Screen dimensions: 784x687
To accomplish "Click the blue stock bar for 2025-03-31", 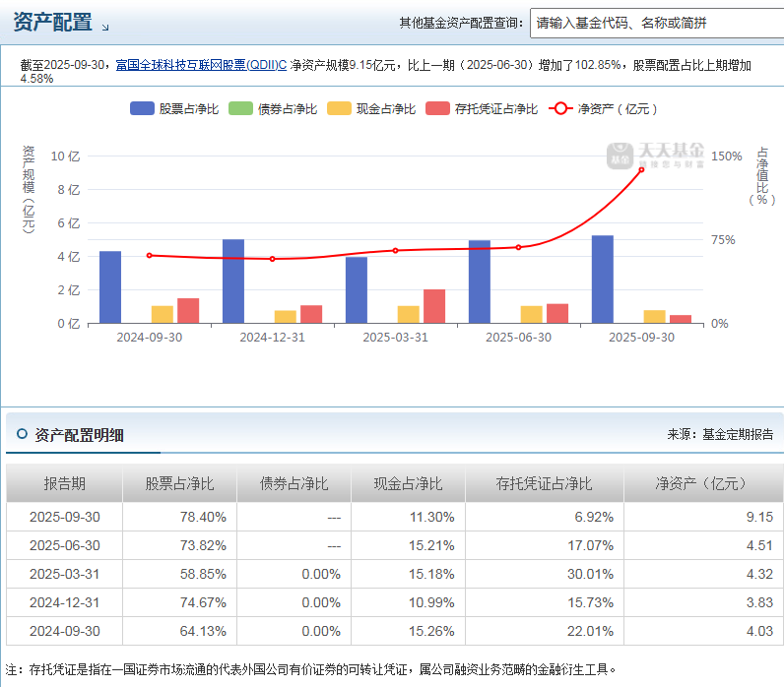I will tap(356, 290).
